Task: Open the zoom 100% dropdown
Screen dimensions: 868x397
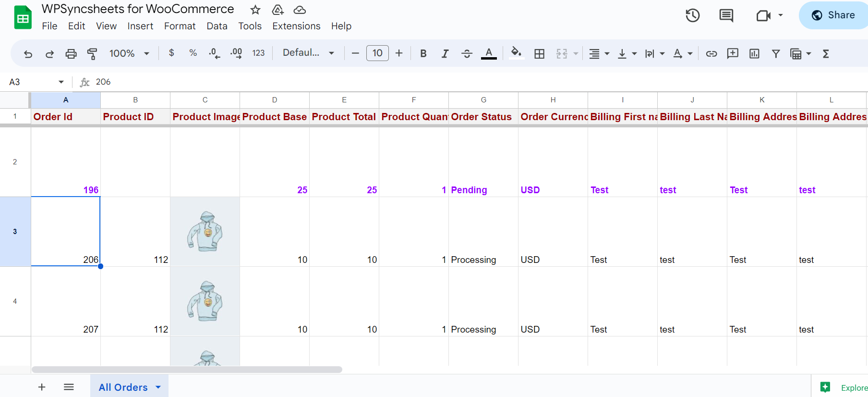Action: [129, 53]
